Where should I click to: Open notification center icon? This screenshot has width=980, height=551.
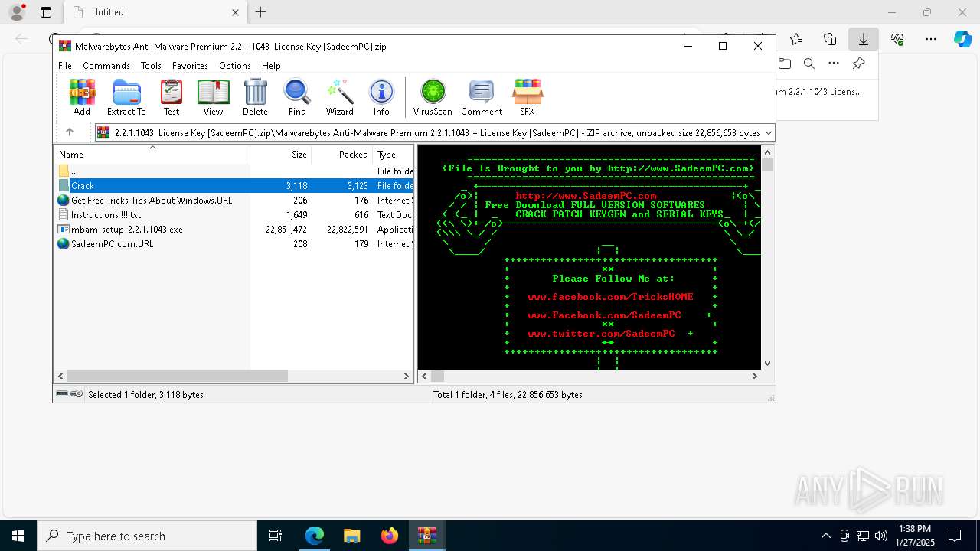955,536
